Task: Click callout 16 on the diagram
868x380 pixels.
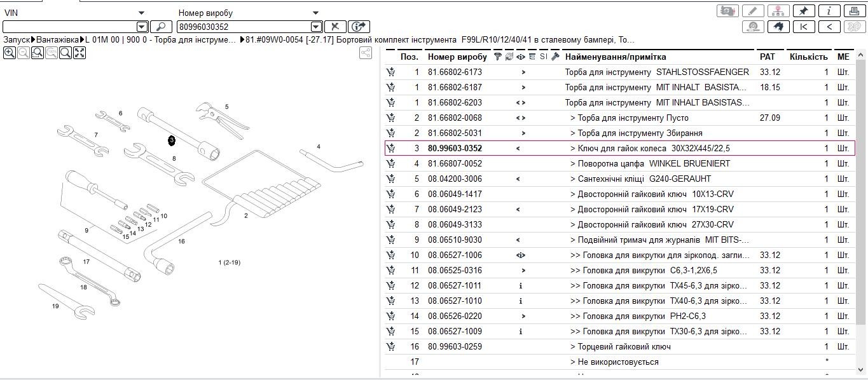Action: (x=181, y=241)
